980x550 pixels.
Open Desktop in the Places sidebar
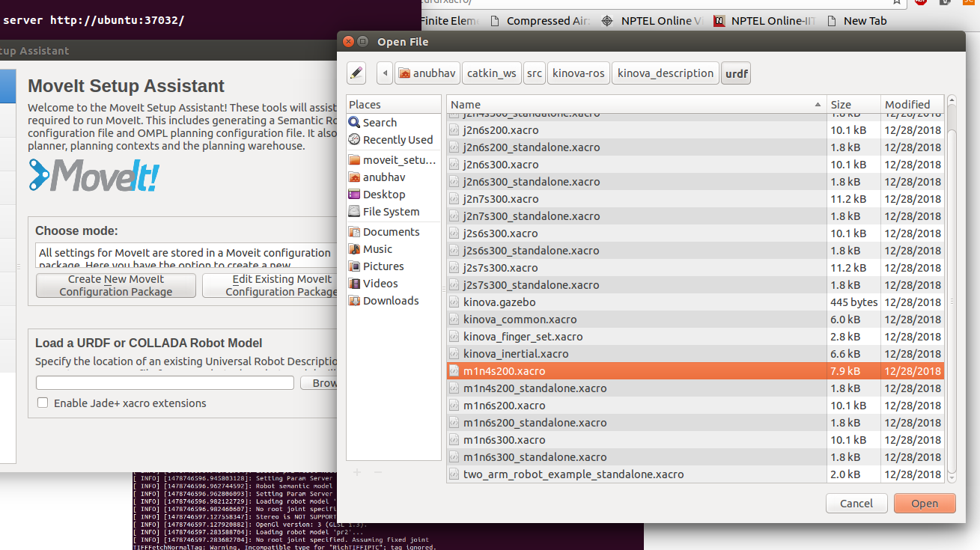point(377,195)
